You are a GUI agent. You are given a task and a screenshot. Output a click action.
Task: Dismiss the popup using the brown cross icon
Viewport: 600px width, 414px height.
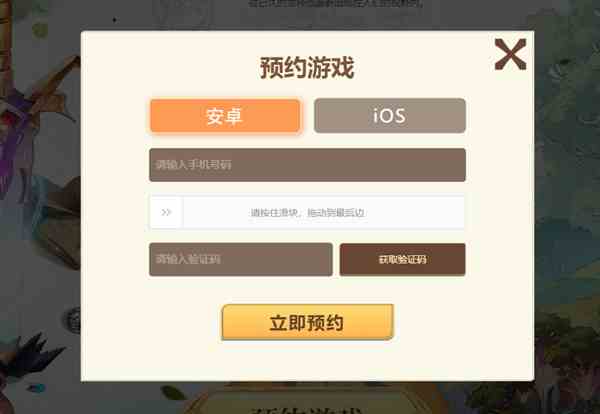coord(510,54)
